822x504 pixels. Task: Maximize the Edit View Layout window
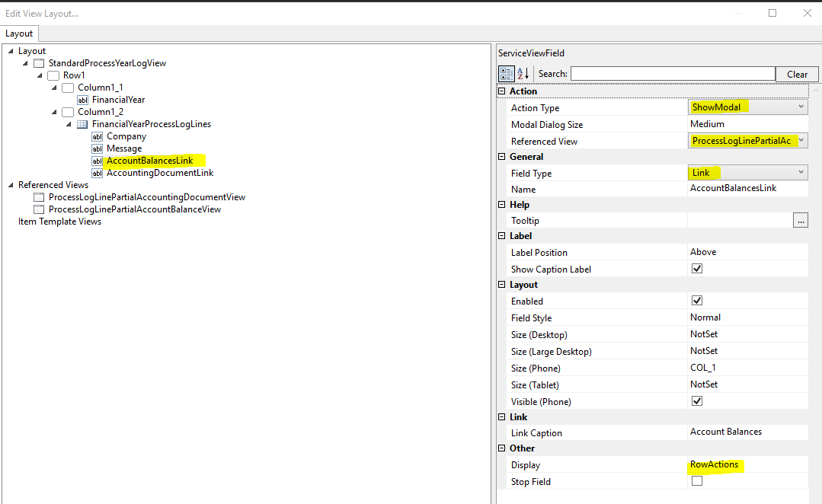[x=772, y=13]
